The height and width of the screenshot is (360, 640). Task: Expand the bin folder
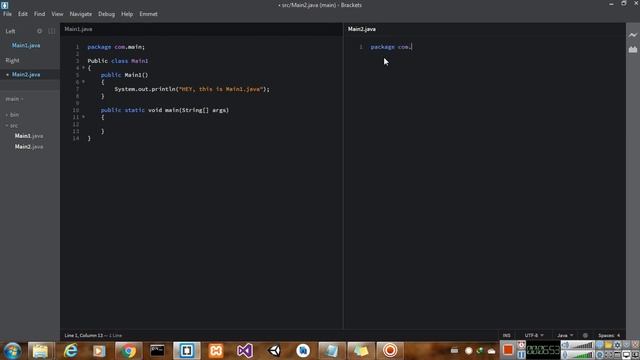[x=13, y=115]
